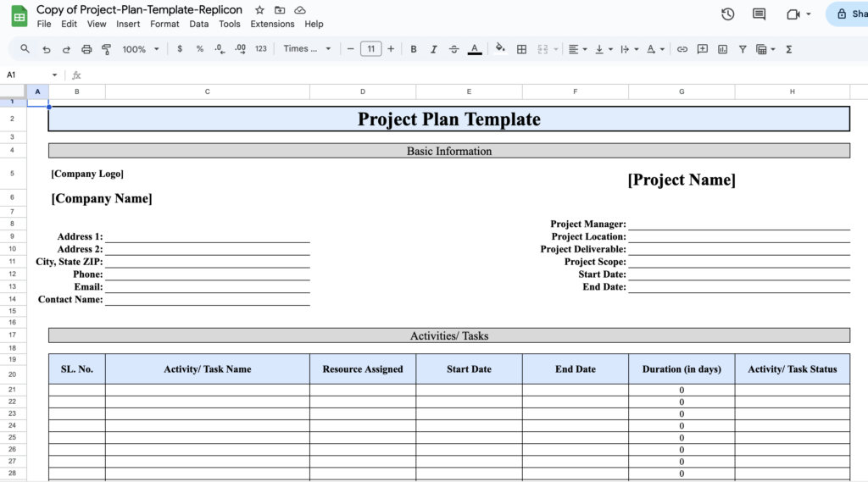The width and height of the screenshot is (868, 482).
Task: Select column G header
Action: point(682,91)
